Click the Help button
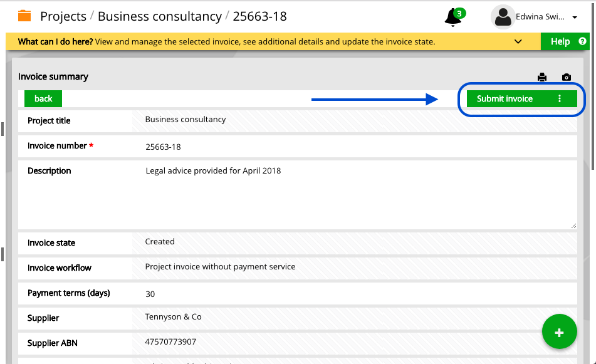The width and height of the screenshot is (596, 364). [x=565, y=41]
